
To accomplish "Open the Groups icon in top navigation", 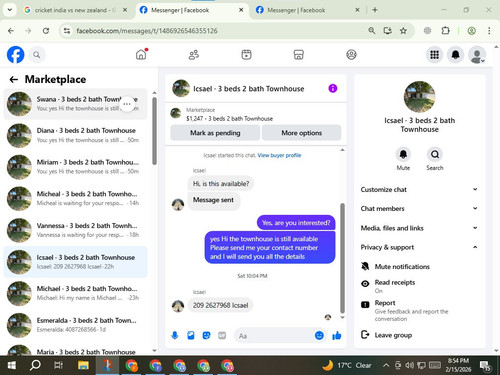I will (x=351, y=55).
